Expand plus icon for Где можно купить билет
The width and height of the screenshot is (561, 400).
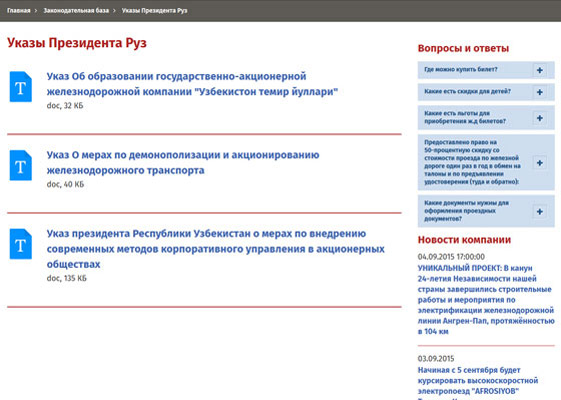540,70
